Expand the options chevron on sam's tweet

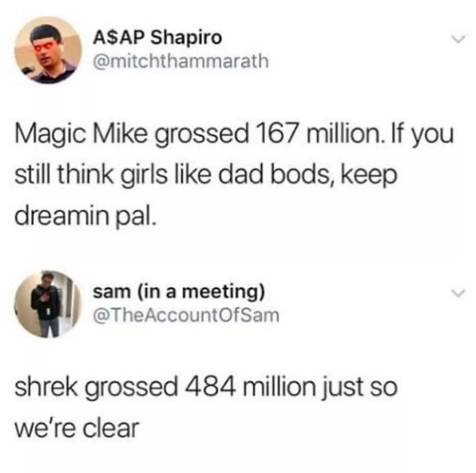pos(457,293)
